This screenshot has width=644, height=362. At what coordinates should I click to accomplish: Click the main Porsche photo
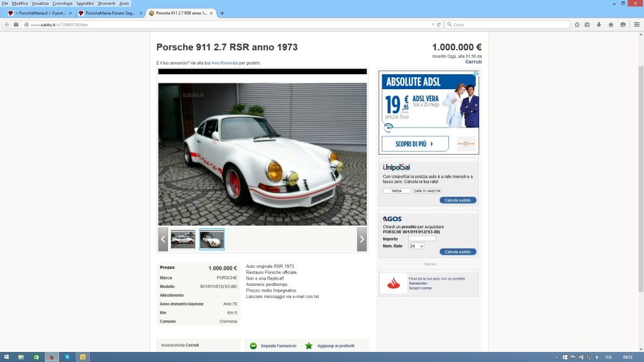262,155
